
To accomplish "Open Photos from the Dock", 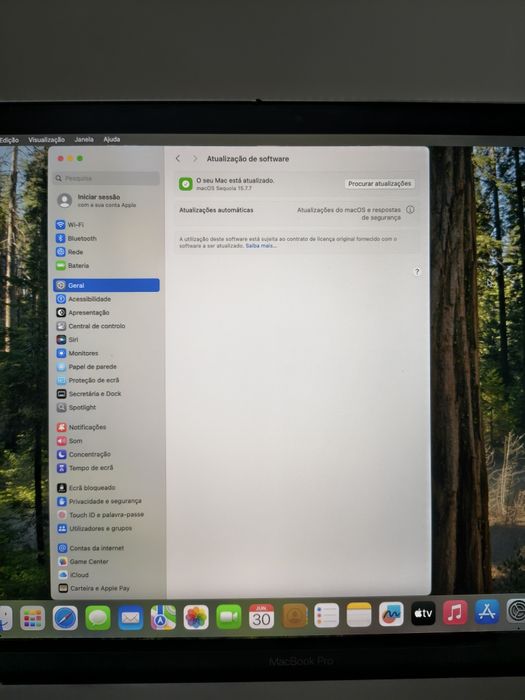I will click(196, 617).
